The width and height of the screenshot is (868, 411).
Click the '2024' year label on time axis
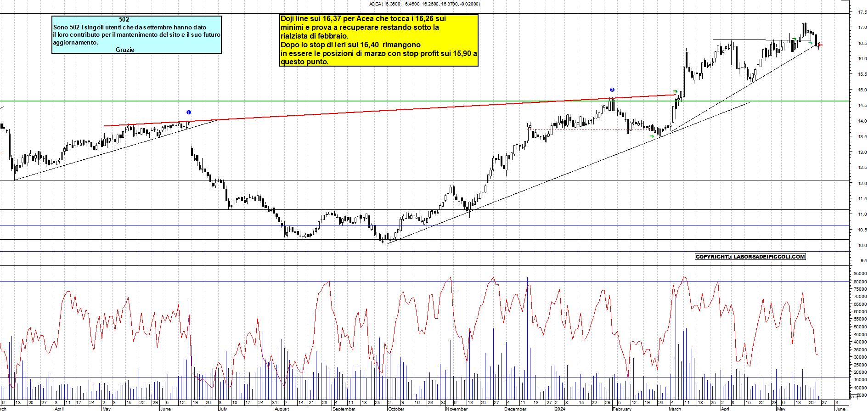click(560, 409)
